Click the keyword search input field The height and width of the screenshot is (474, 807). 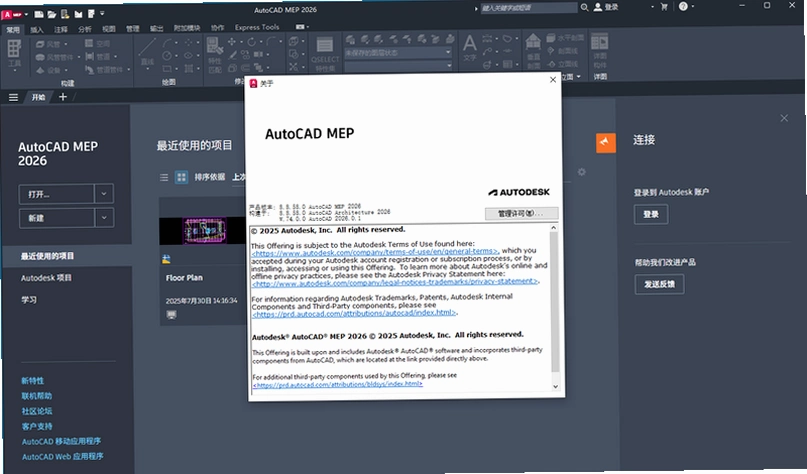coord(529,8)
